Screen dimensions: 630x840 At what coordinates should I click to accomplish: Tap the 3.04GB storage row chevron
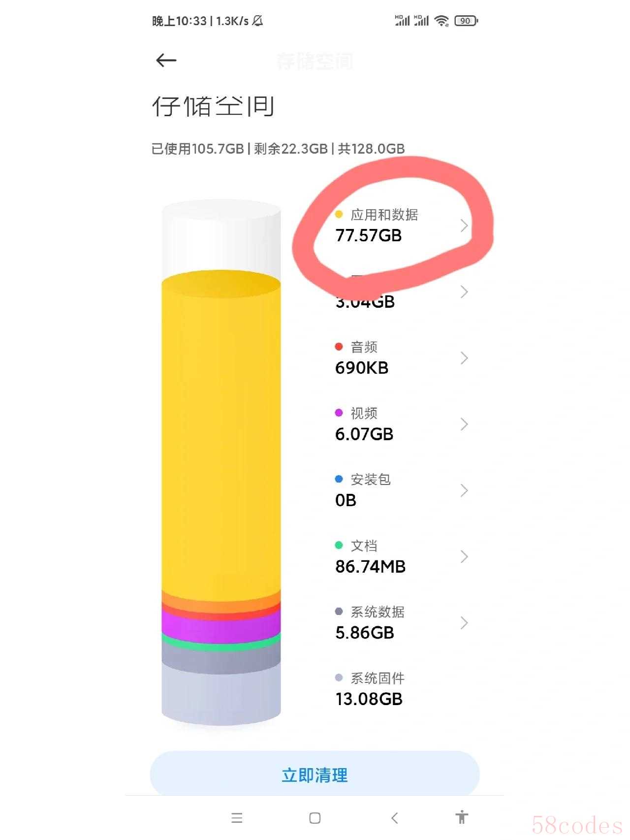coord(464,292)
